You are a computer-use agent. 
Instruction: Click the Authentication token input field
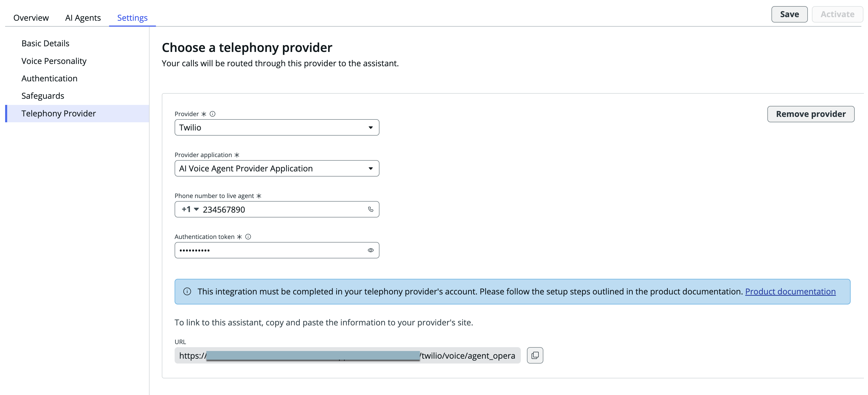pos(277,250)
